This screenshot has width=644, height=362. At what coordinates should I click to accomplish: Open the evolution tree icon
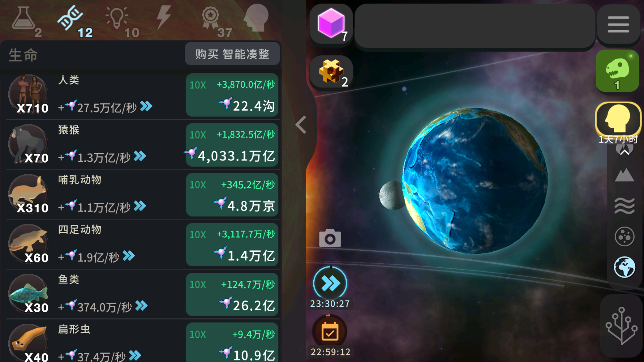(621, 326)
